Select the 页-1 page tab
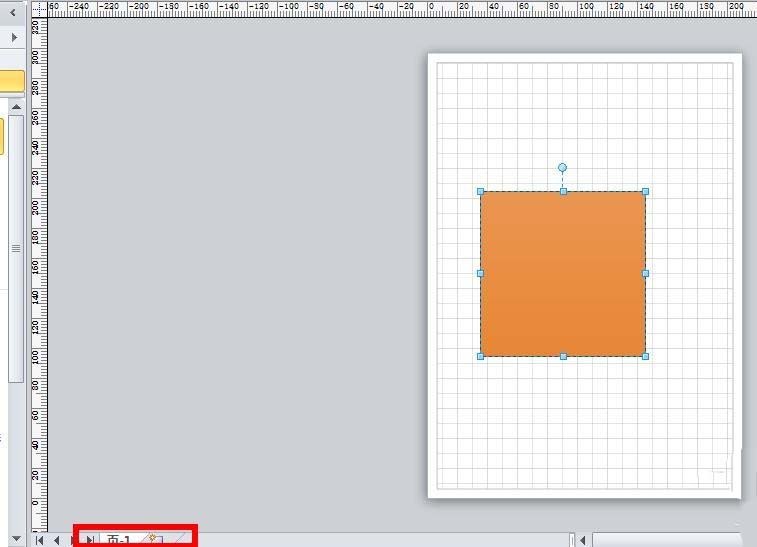Screen dimensions: 757x547 point(118,540)
